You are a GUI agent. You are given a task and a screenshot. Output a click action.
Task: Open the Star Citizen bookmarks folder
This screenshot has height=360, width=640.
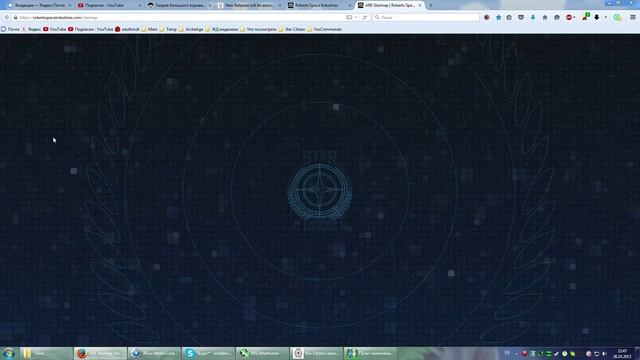(x=292, y=29)
